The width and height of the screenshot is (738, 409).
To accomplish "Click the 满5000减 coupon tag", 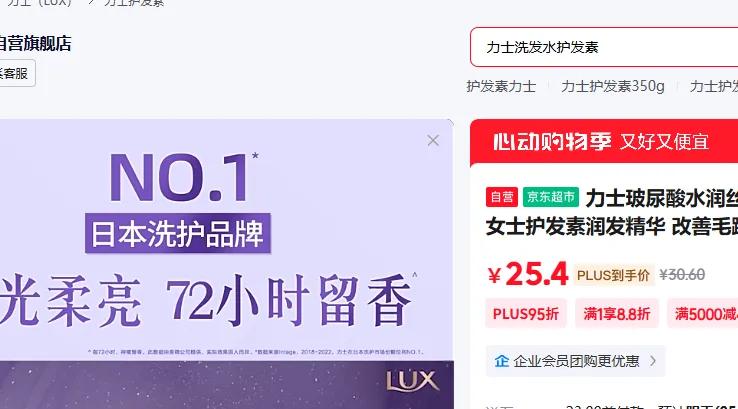I will [x=703, y=313].
